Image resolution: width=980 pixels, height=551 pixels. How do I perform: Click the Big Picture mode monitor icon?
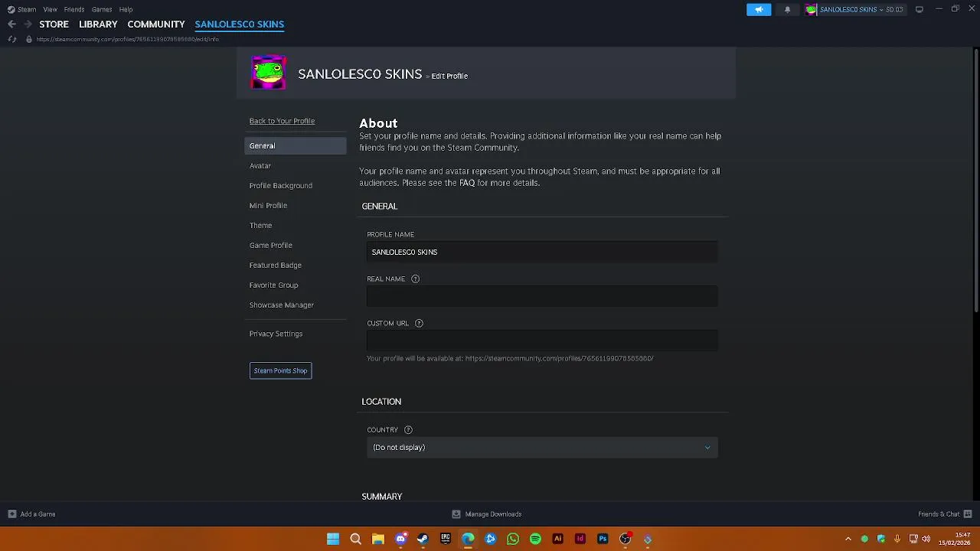(919, 9)
